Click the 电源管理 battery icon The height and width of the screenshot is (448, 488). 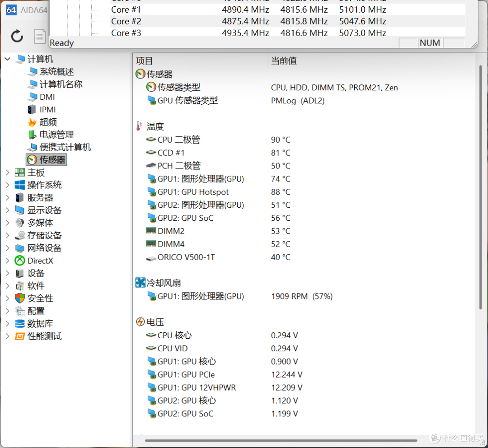tap(32, 135)
